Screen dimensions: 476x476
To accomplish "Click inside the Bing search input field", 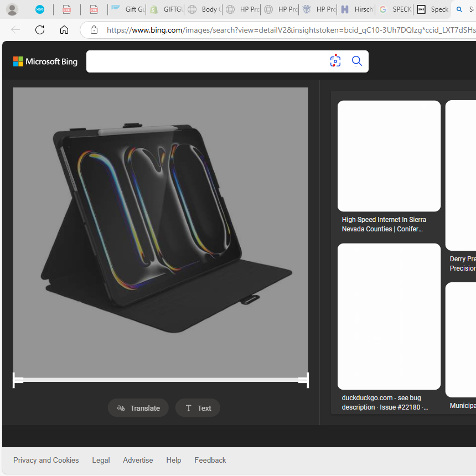I will click(205, 61).
